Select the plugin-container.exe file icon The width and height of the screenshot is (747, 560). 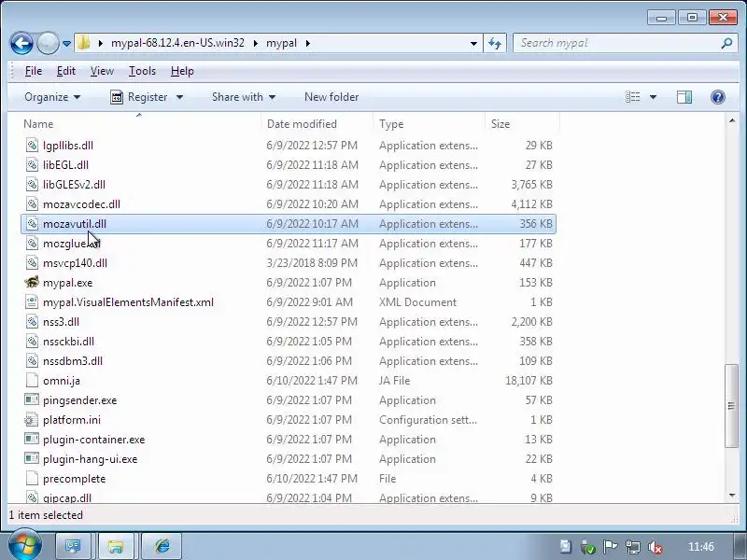point(32,439)
